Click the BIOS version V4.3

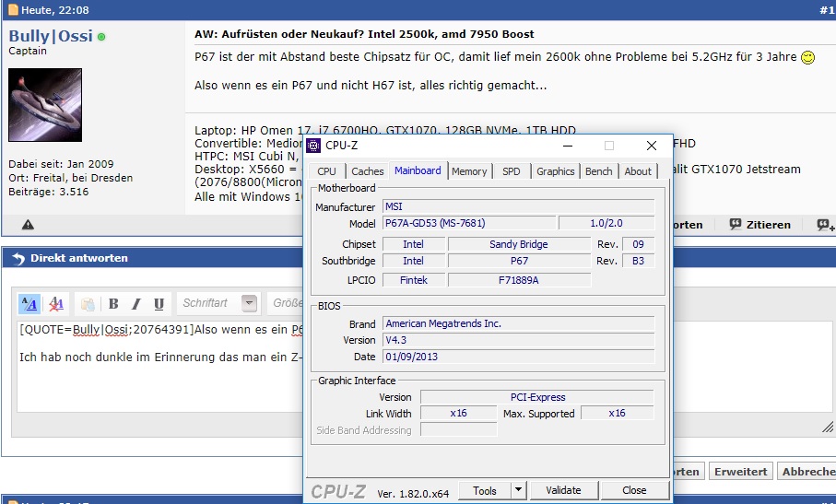click(x=518, y=340)
